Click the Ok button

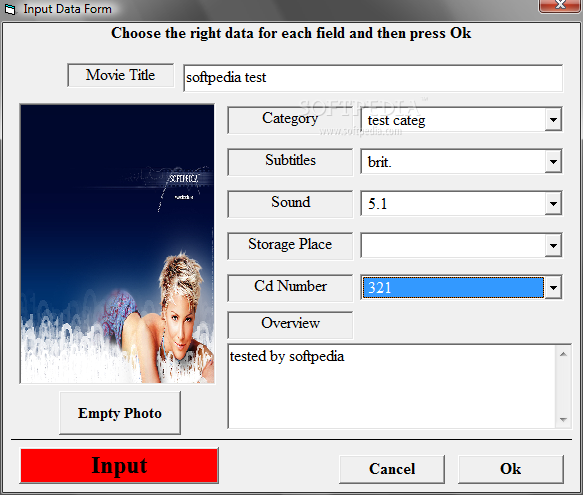pyautogui.click(x=511, y=469)
